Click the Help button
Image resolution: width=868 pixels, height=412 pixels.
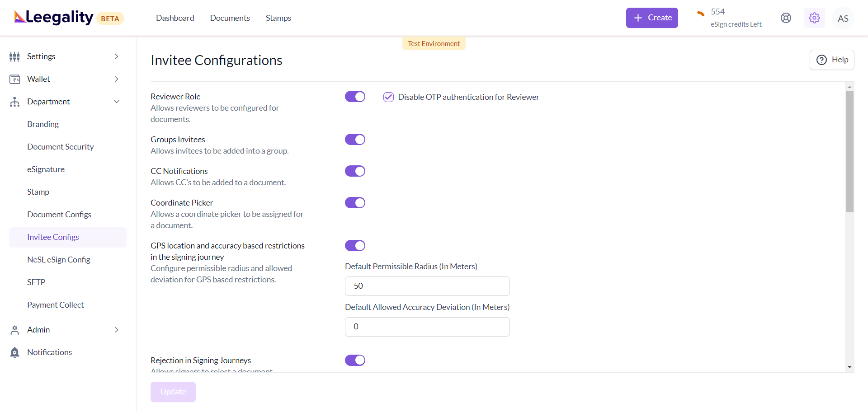pos(831,60)
